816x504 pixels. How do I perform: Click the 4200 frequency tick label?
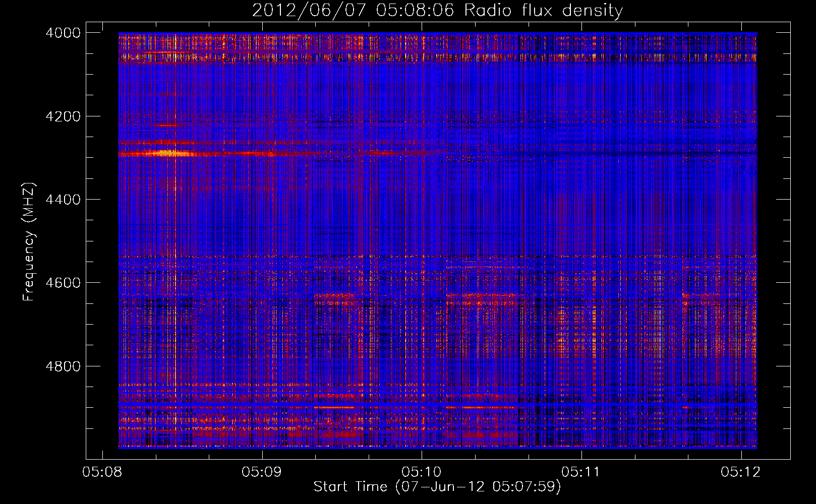63,116
